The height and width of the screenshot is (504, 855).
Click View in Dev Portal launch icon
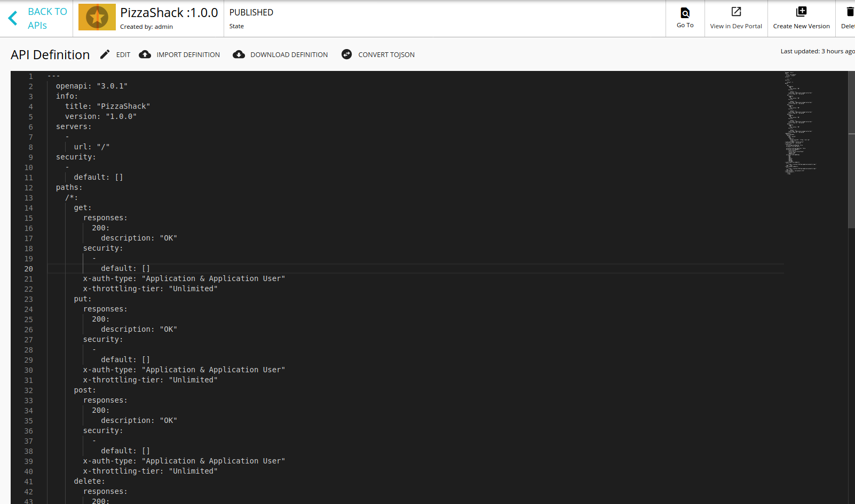tap(736, 12)
